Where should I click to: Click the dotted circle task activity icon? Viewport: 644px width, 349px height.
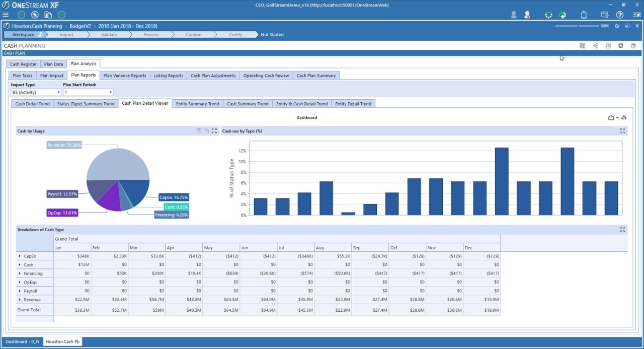tap(548, 15)
